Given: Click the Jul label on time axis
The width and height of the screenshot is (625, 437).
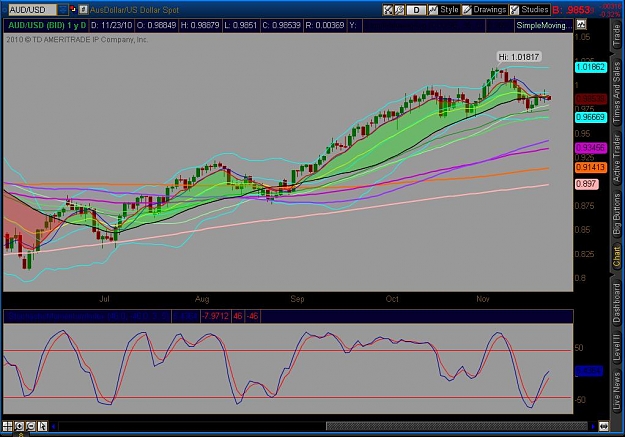Looking at the screenshot, I should coord(104,299).
